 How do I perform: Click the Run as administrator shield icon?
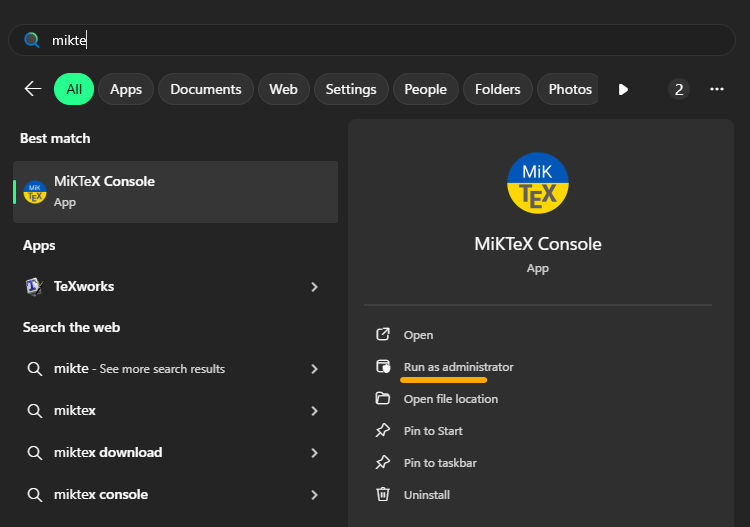pos(383,366)
